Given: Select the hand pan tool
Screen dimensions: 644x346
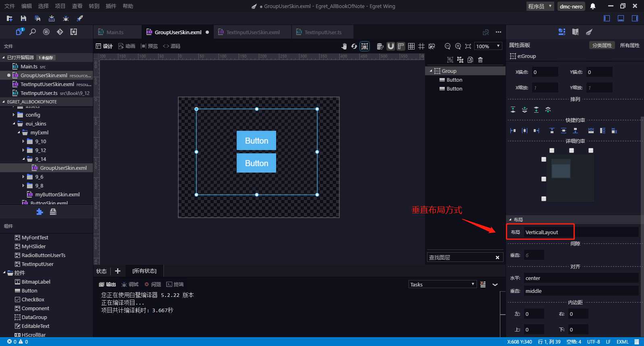Looking at the screenshot, I should point(344,46).
